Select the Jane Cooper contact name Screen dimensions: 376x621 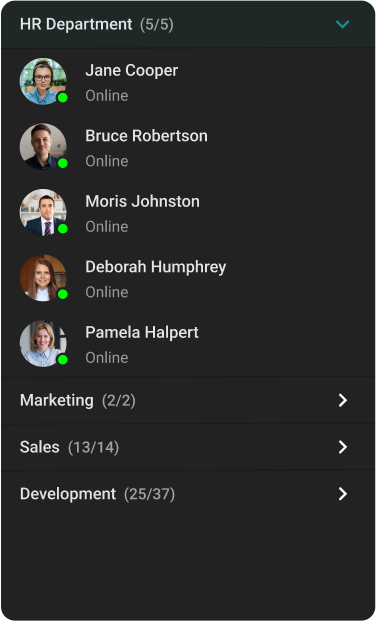132,71
